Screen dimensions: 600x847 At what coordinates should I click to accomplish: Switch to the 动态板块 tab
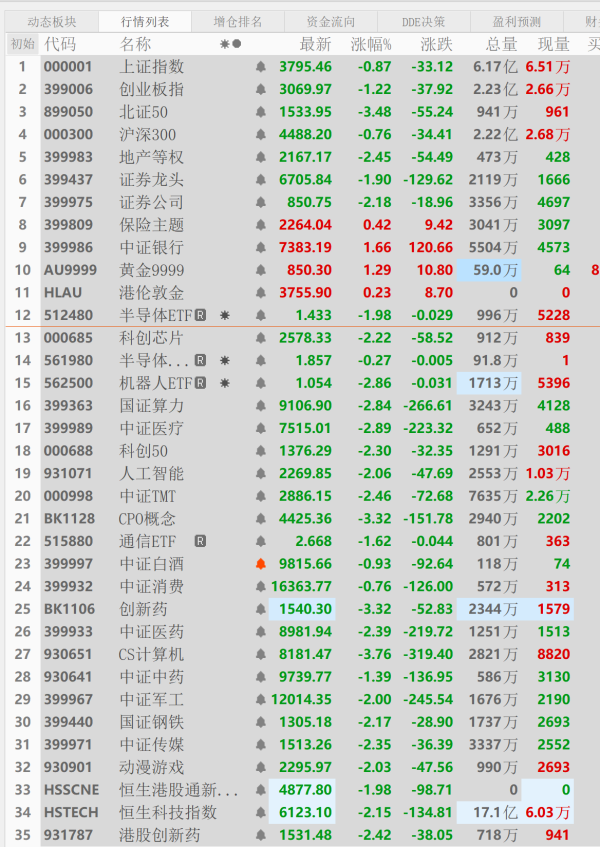(x=52, y=22)
